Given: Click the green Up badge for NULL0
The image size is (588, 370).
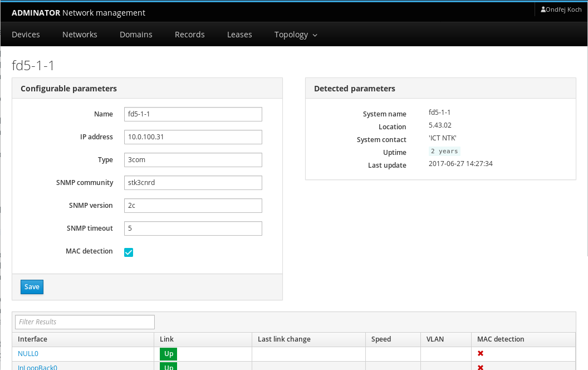Looking at the screenshot, I should point(168,354).
